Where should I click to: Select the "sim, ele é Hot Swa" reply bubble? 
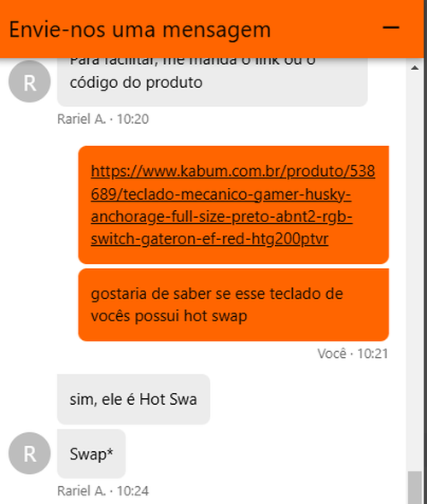coord(133,399)
